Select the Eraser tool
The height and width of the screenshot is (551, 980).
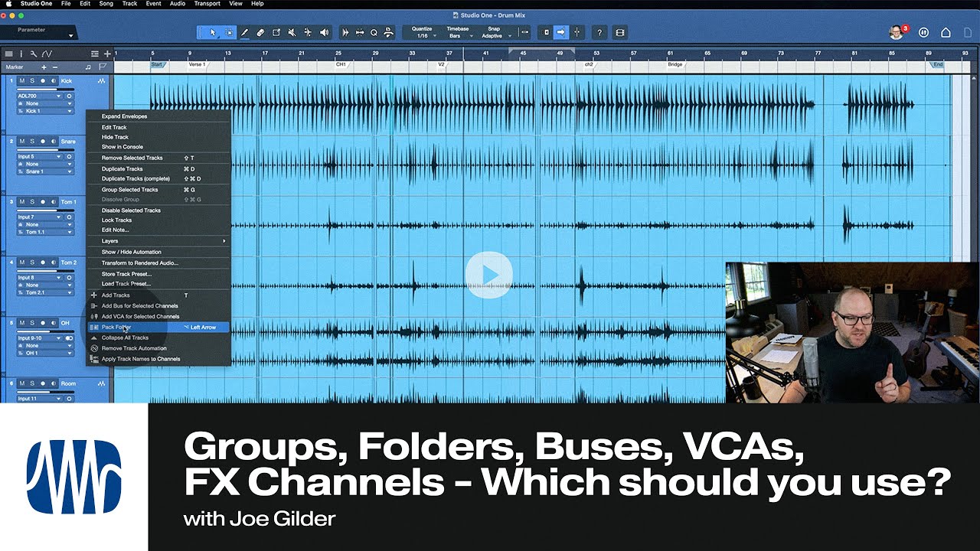[260, 32]
